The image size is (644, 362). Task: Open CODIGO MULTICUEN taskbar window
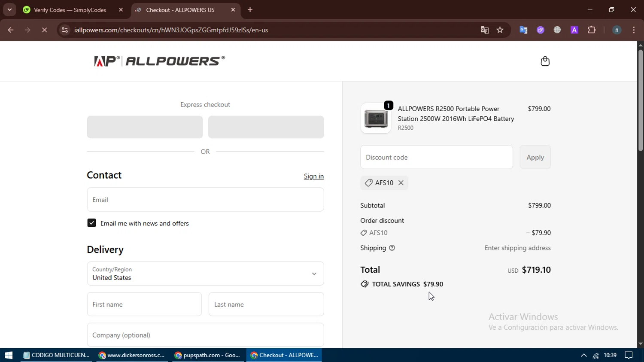pyautogui.click(x=56, y=355)
